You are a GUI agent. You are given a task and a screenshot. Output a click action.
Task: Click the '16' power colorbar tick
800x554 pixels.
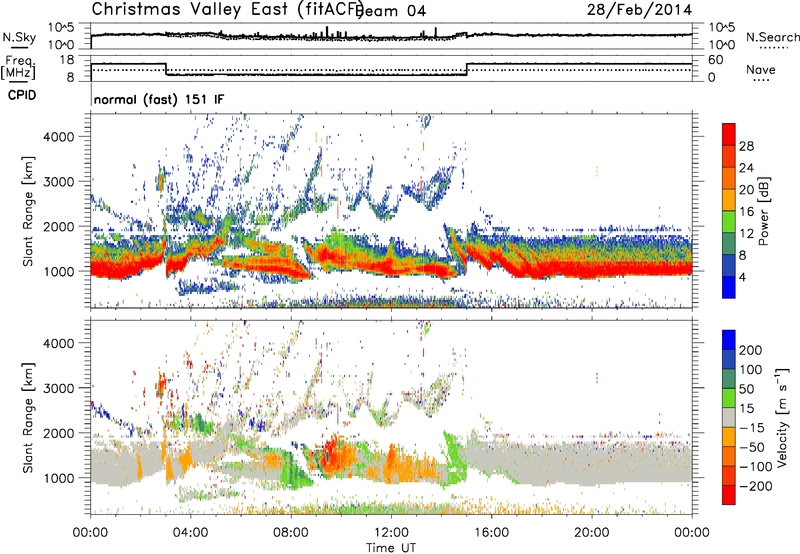(x=746, y=211)
